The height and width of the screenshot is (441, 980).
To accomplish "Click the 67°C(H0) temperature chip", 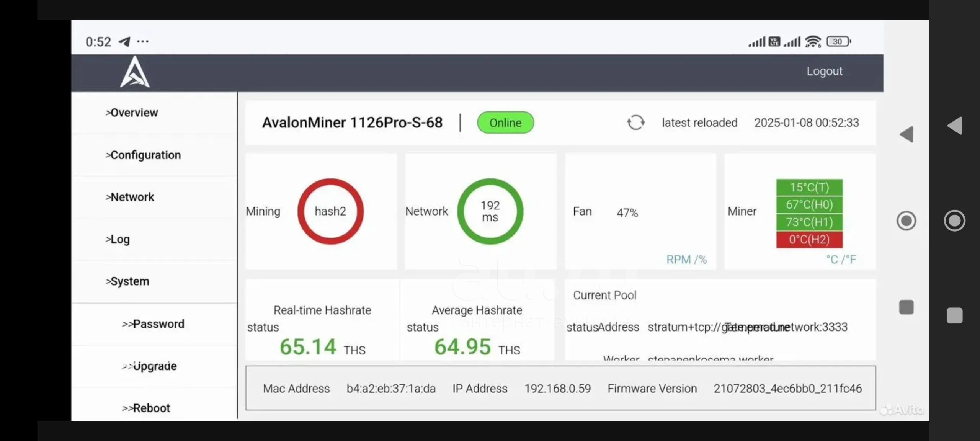I will (809, 204).
